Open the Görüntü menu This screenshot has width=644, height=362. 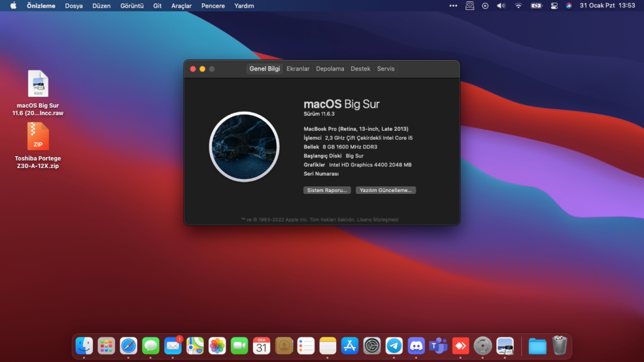[x=132, y=6]
